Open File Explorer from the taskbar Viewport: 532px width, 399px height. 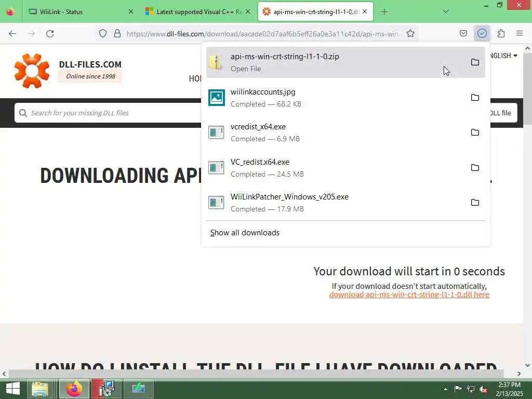coord(40,389)
